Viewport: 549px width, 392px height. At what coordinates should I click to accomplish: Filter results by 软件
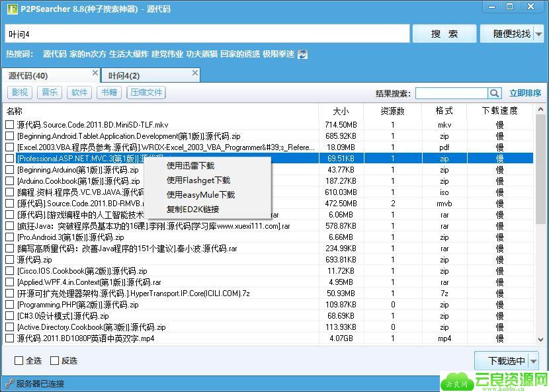[x=79, y=93]
